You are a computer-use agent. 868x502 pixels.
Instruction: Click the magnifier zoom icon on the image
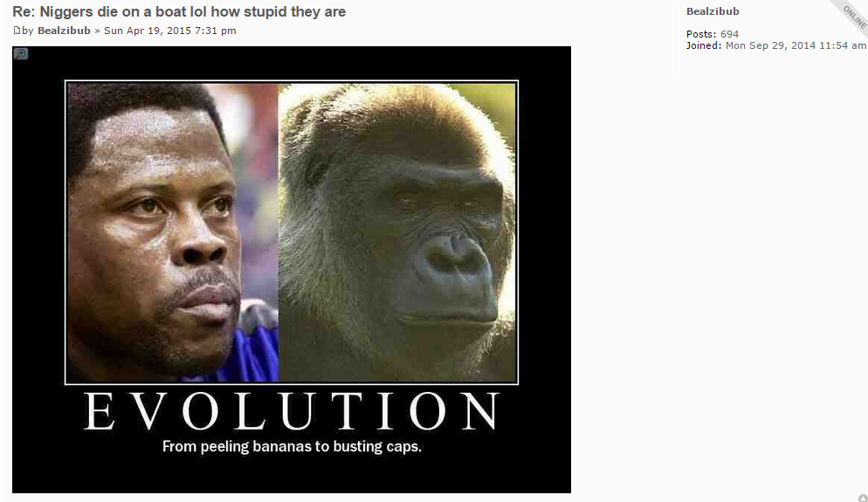click(20, 53)
